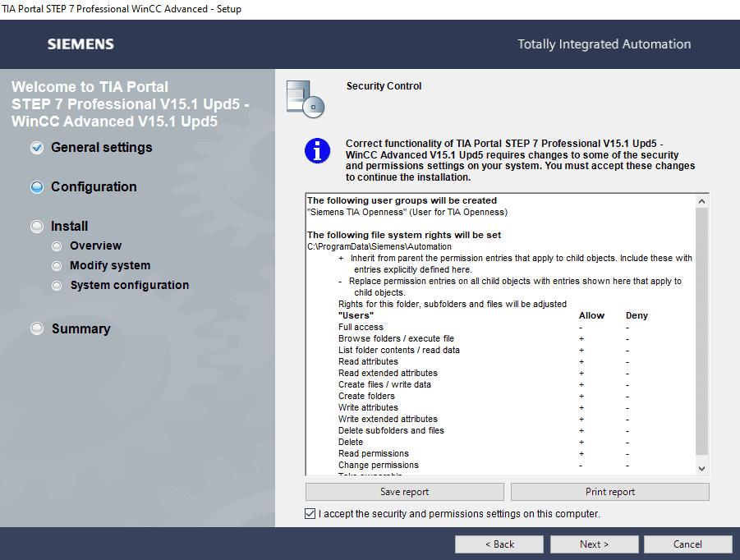Select the Install step label
This screenshot has height=560, width=740.
click(x=69, y=226)
